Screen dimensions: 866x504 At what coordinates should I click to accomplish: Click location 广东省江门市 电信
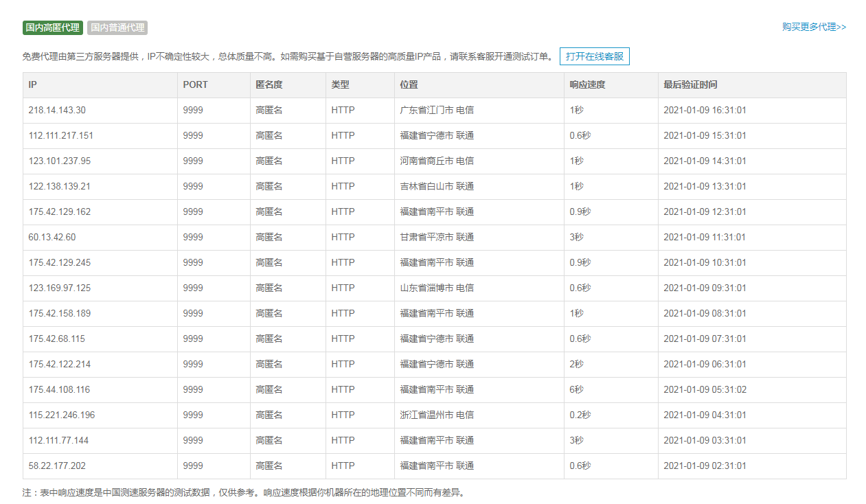click(x=437, y=111)
